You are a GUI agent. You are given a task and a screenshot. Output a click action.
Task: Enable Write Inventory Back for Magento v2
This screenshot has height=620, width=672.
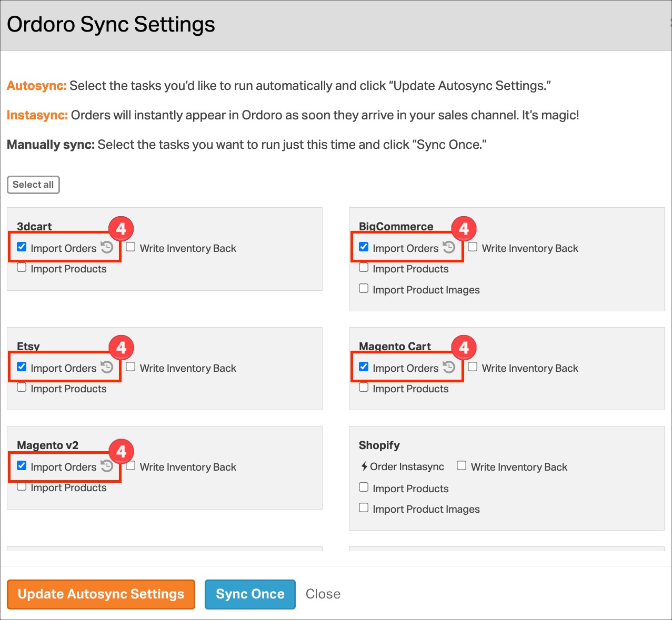[131, 465]
